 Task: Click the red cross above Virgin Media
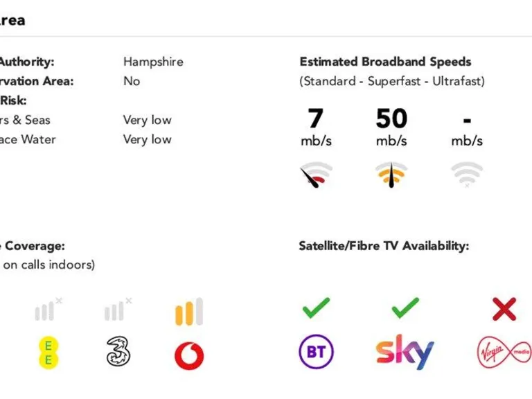tap(504, 309)
